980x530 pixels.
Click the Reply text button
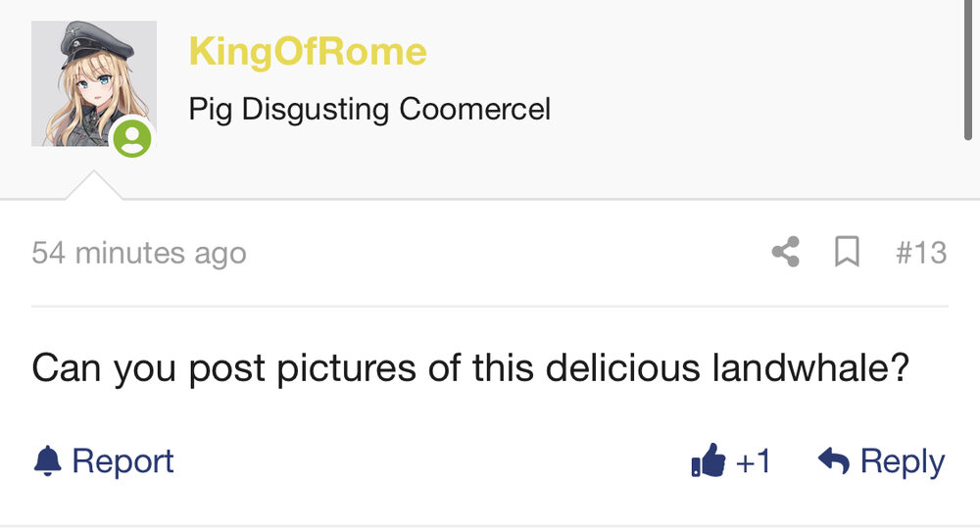(903, 461)
